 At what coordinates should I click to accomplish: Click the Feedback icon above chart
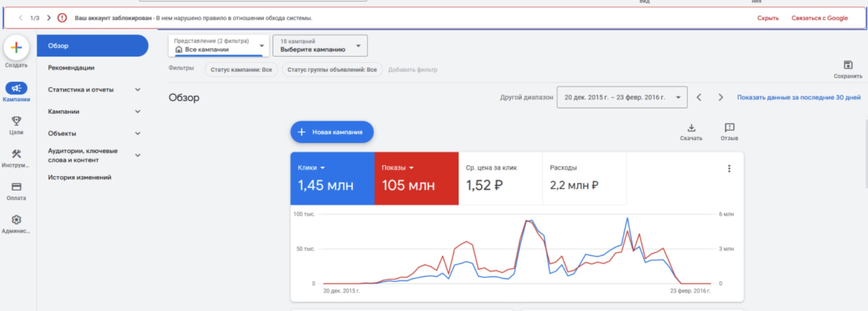(729, 128)
